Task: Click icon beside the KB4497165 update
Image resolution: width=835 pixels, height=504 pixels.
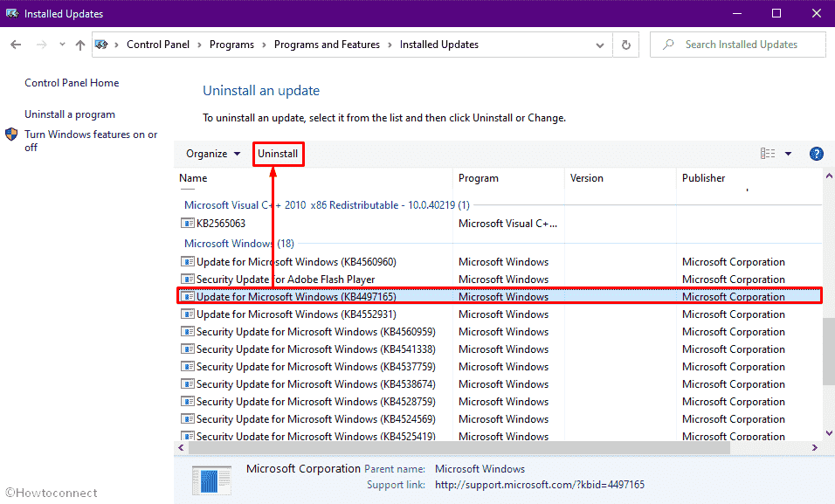Action: tap(188, 296)
